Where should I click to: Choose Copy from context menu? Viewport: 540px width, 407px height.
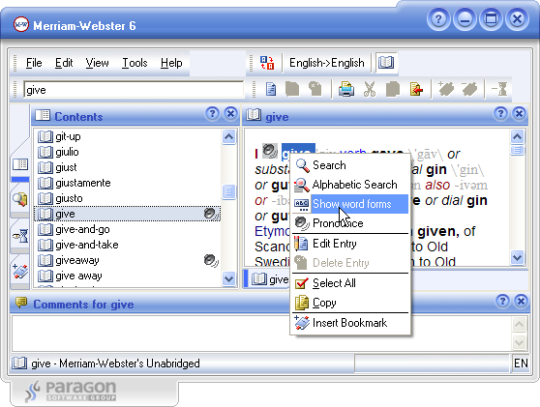click(351, 303)
